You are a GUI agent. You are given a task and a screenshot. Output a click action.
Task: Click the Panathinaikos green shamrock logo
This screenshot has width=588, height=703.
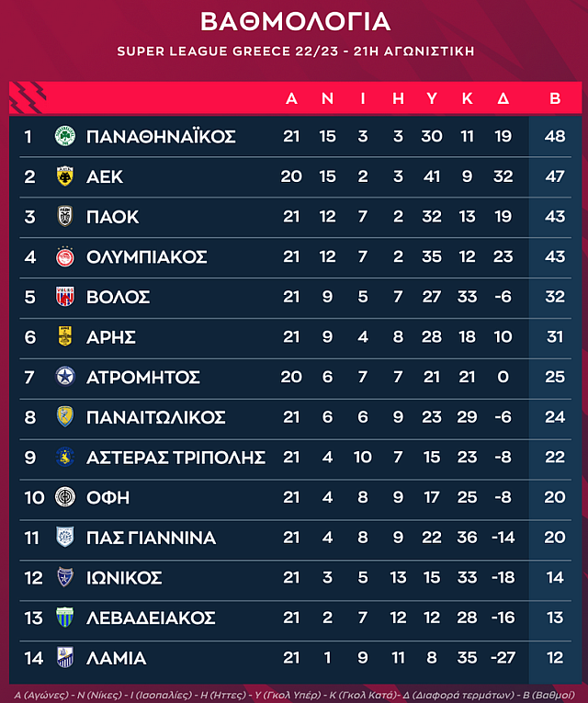click(x=65, y=136)
